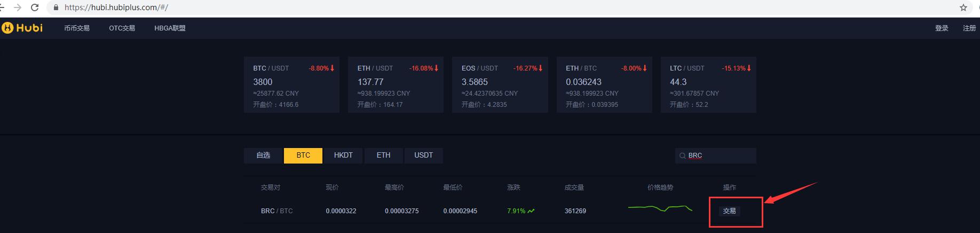The width and height of the screenshot is (980, 233).
Task: Click the 7.91% change value
Action: [516, 211]
